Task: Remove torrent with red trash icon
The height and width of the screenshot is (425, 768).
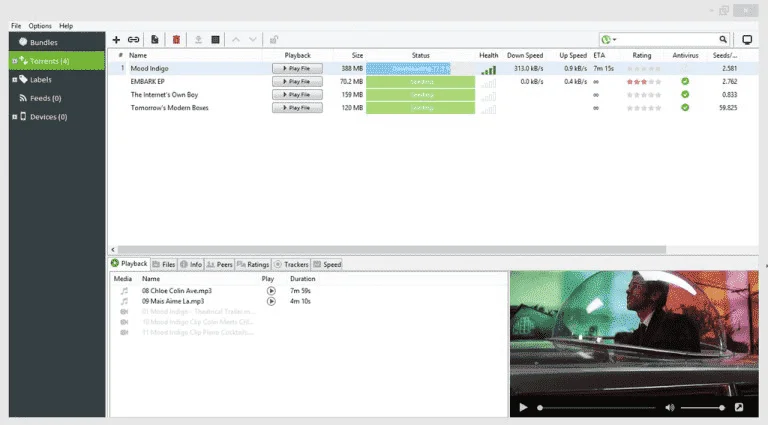Action: (x=176, y=40)
